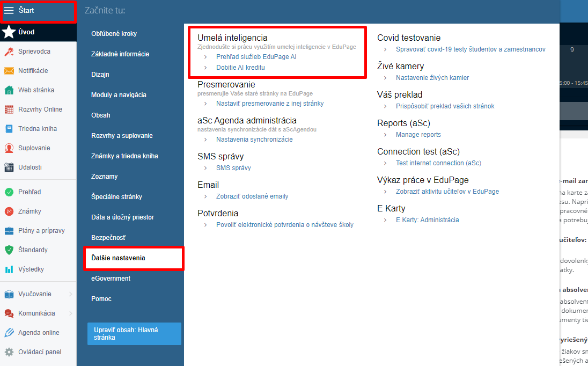Viewport: 588px width, 366px height.
Task: Click the Umelá inteligencia heading
Action: [232, 38]
